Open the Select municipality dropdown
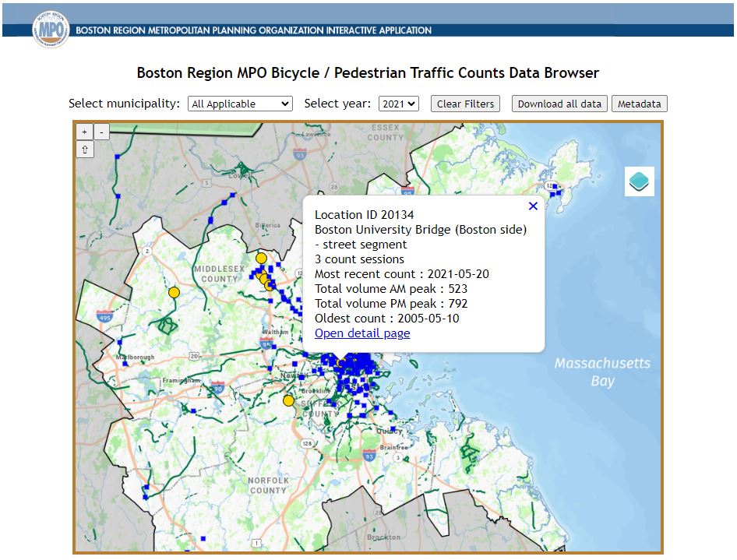The height and width of the screenshot is (560, 737). (239, 103)
